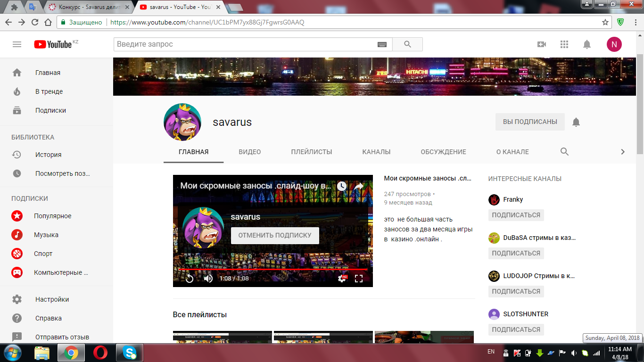The image size is (644, 362).
Task: Show more channel tabs with right chevron
Action: [x=622, y=152]
